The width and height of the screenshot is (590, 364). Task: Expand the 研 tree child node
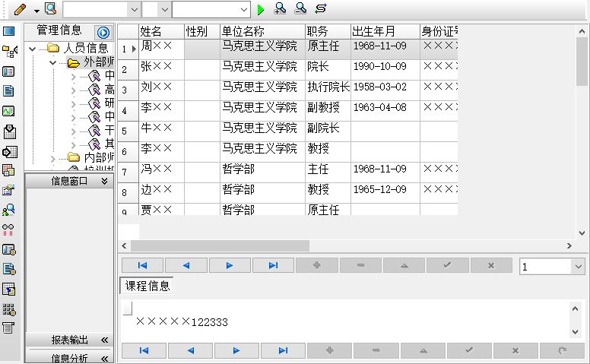(74, 104)
